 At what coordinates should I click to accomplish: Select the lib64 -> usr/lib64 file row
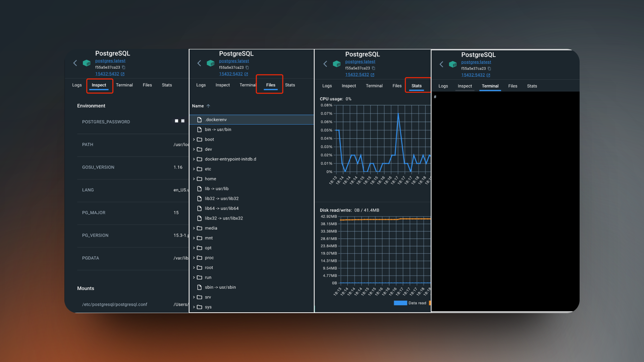tap(221, 208)
